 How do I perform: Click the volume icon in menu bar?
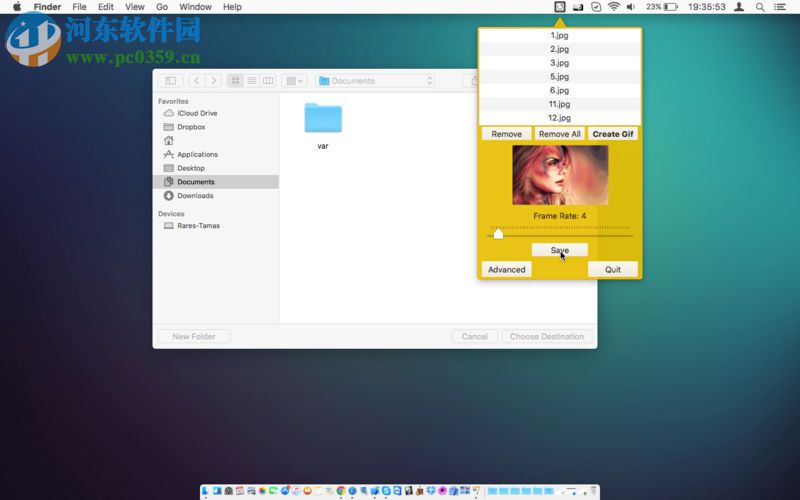[x=631, y=7]
